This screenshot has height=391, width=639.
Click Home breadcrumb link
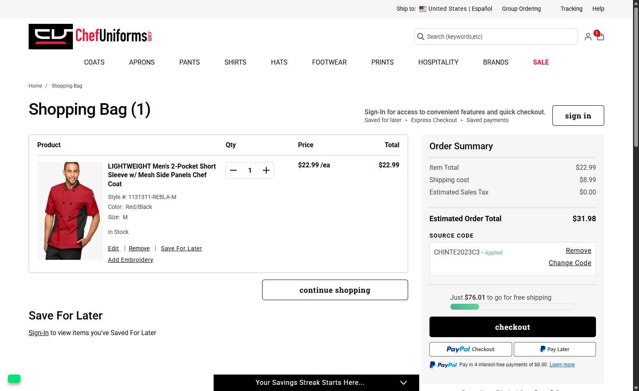35,86
